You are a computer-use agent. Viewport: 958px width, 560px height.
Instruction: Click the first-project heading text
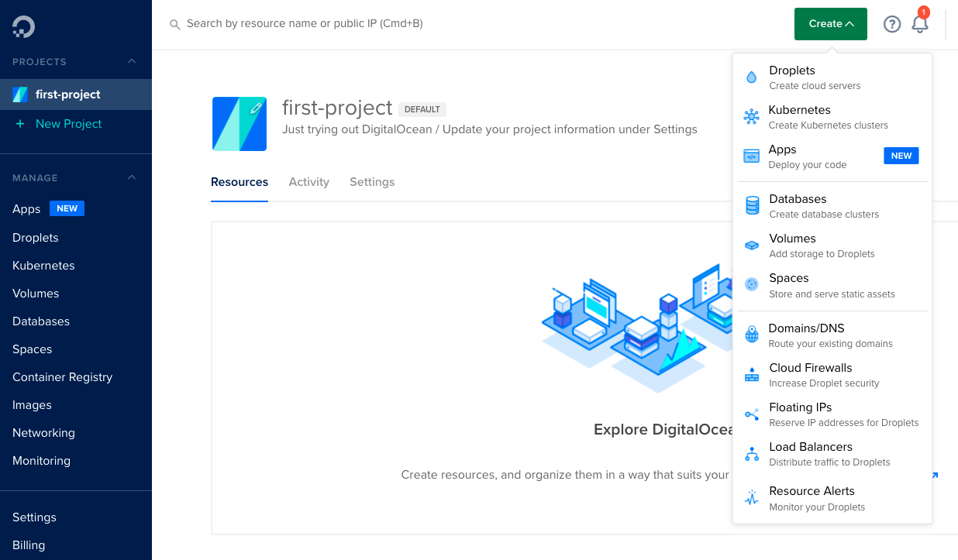click(337, 107)
